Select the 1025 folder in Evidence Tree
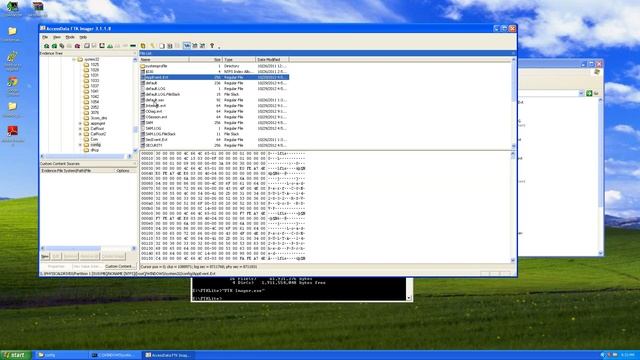 point(94,64)
